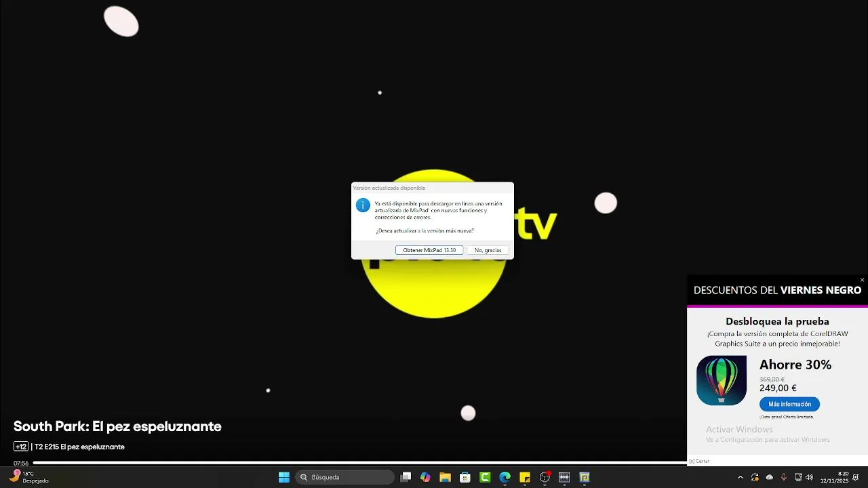Open network settings from the tray
The image size is (868, 488).
[798, 477]
